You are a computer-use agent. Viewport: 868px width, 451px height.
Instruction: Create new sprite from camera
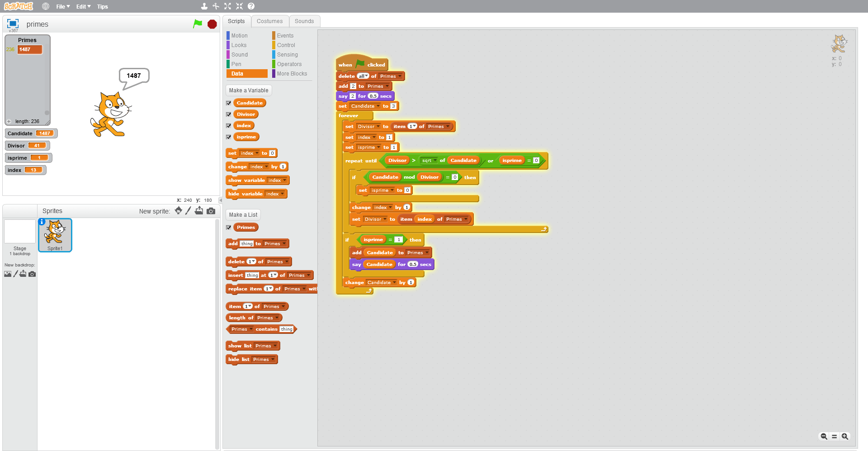click(x=211, y=211)
